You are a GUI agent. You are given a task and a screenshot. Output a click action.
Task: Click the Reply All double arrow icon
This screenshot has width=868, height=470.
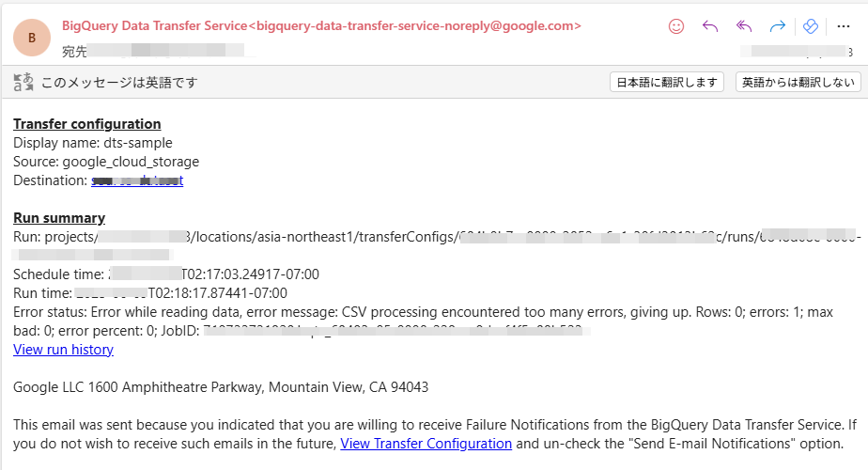[x=744, y=26]
